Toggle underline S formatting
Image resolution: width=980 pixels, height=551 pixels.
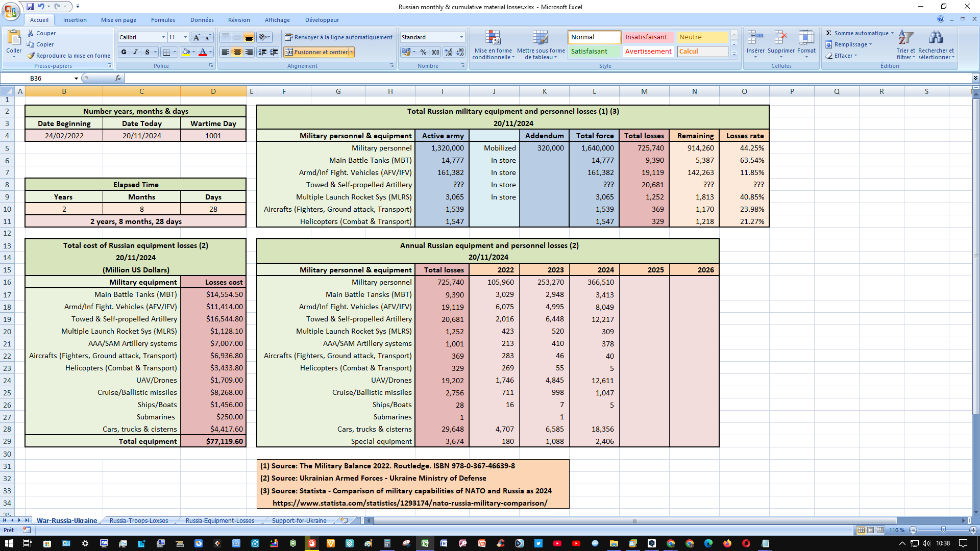click(x=147, y=52)
